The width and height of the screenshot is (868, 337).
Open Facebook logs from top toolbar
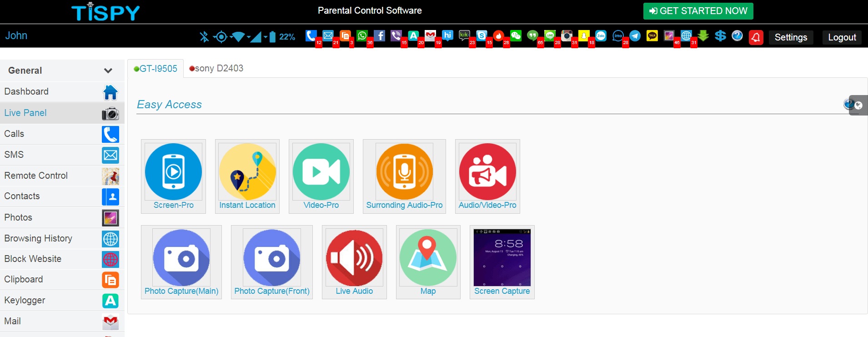[x=379, y=35]
